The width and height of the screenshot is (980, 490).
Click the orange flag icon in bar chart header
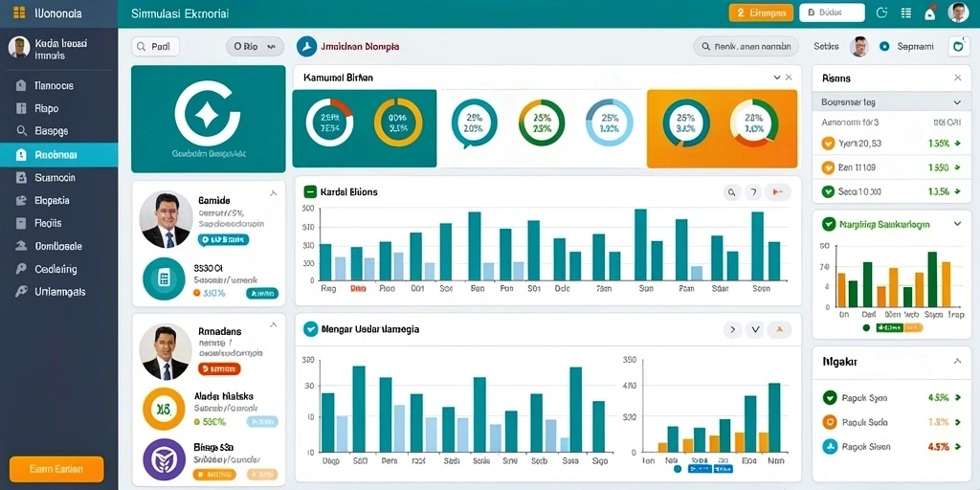778,192
